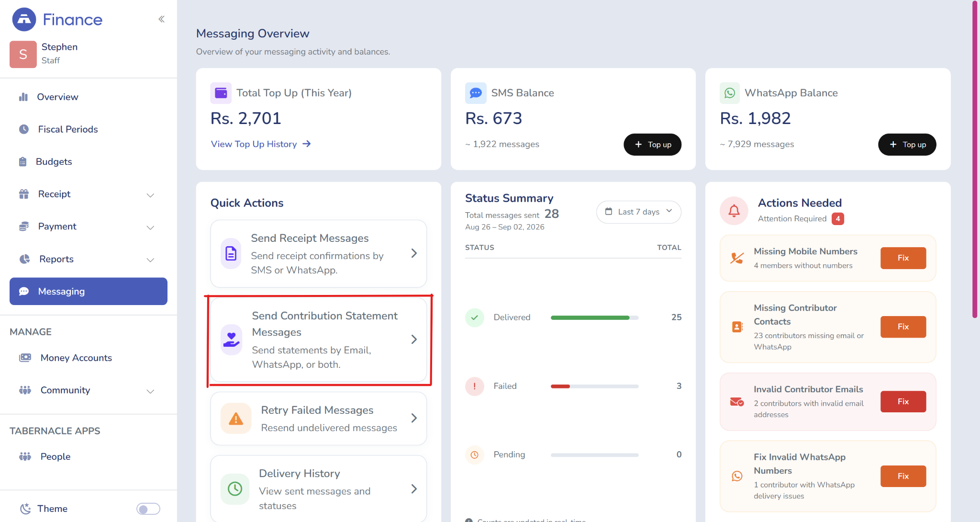Toggle the Theme dark mode switch
The width and height of the screenshot is (980, 522).
pos(148,509)
